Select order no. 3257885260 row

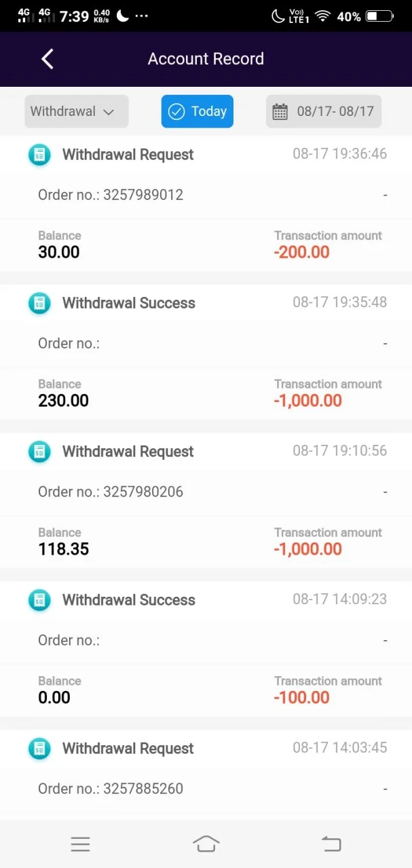(x=206, y=789)
